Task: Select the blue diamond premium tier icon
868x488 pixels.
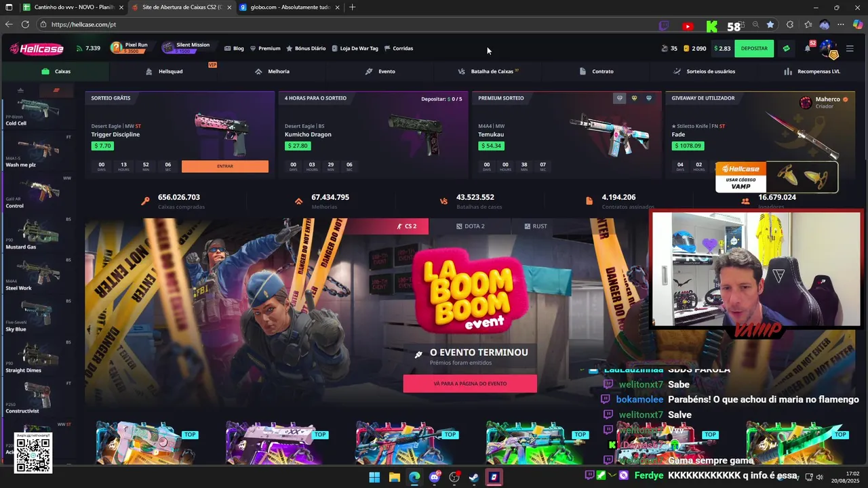Action: pos(649,98)
